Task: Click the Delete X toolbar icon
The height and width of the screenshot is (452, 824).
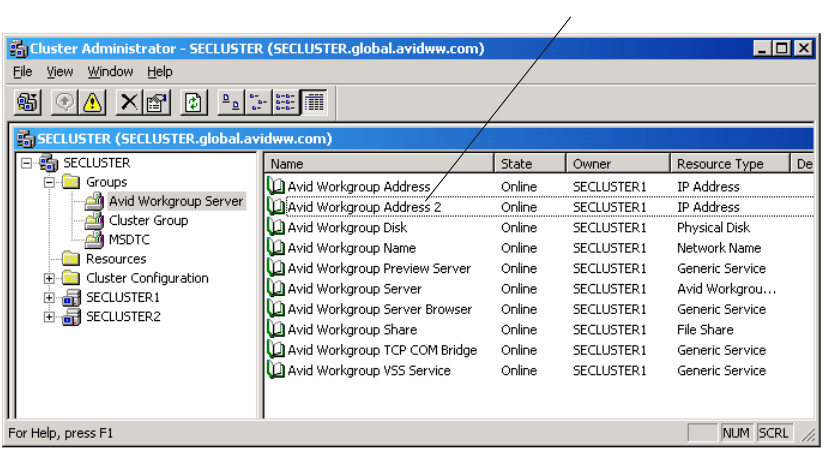Action: (x=129, y=102)
